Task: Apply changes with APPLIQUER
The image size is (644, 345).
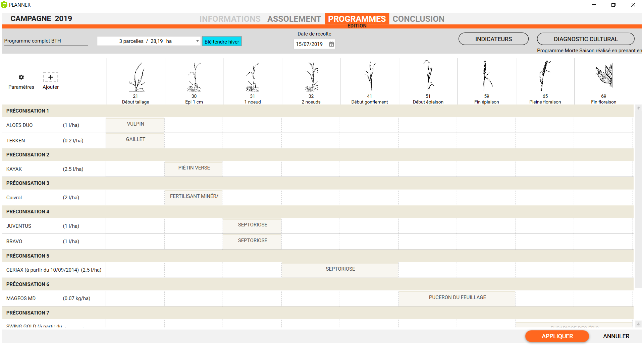Action: pyautogui.click(x=557, y=336)
